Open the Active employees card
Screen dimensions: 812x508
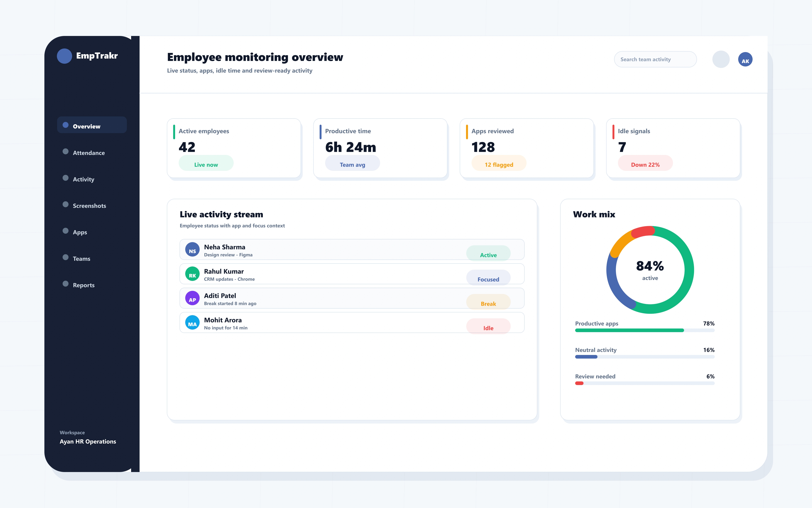click(234, 148)
